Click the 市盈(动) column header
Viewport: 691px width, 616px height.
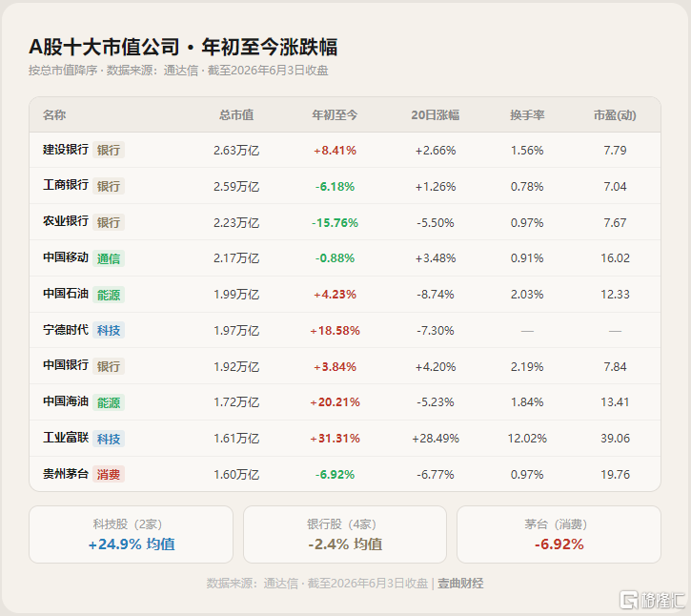coord(615,115)
